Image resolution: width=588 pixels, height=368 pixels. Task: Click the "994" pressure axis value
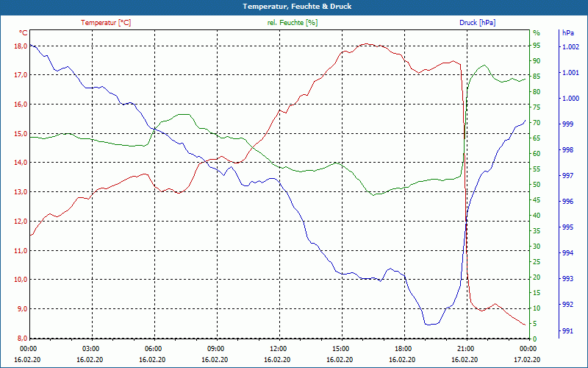[567, 253]
